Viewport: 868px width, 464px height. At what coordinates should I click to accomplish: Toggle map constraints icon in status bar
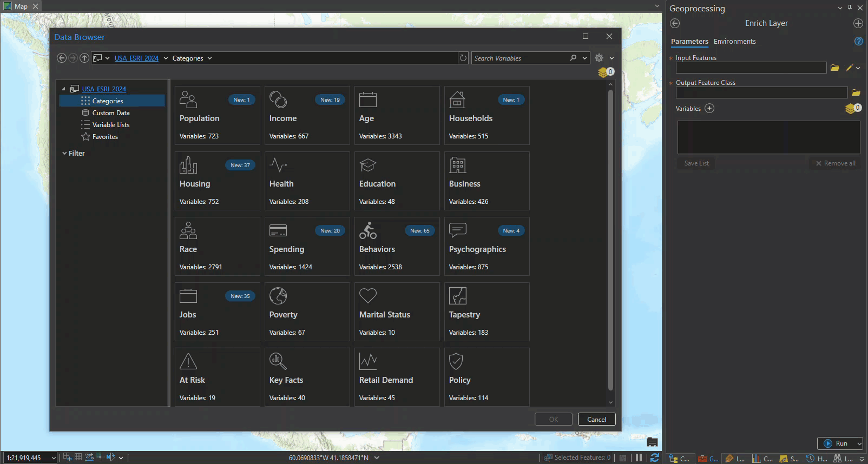click(89, 457)
